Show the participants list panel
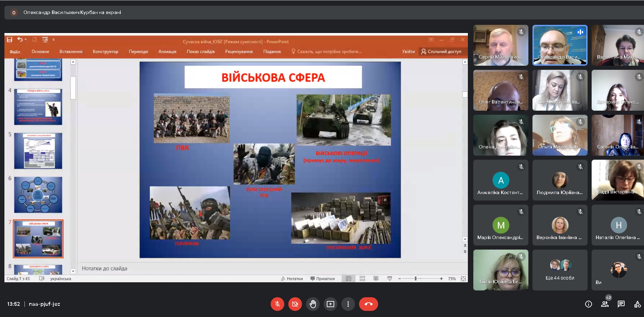644x317 pixels. (x=605, y=304)
